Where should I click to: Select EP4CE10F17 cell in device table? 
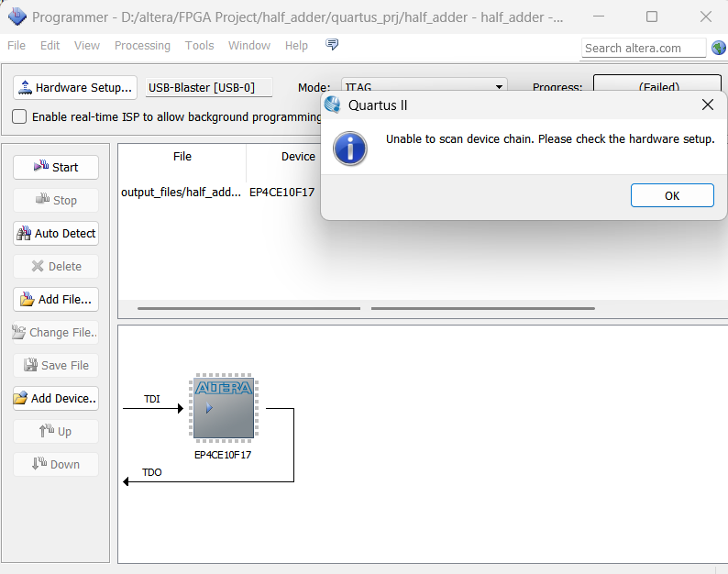tap(281, 193)
